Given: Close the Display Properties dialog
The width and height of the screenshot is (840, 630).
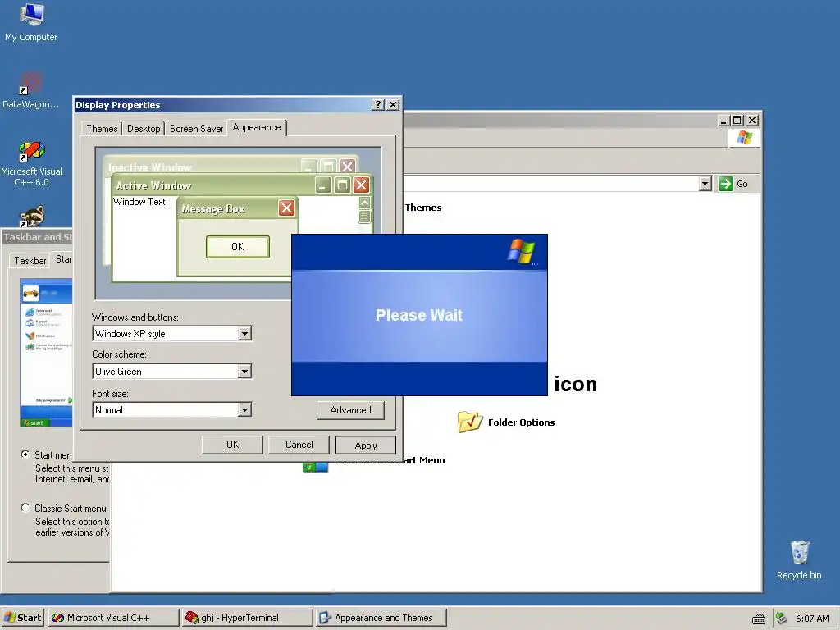Looking at the screenshot, I should tap(393, 104).
